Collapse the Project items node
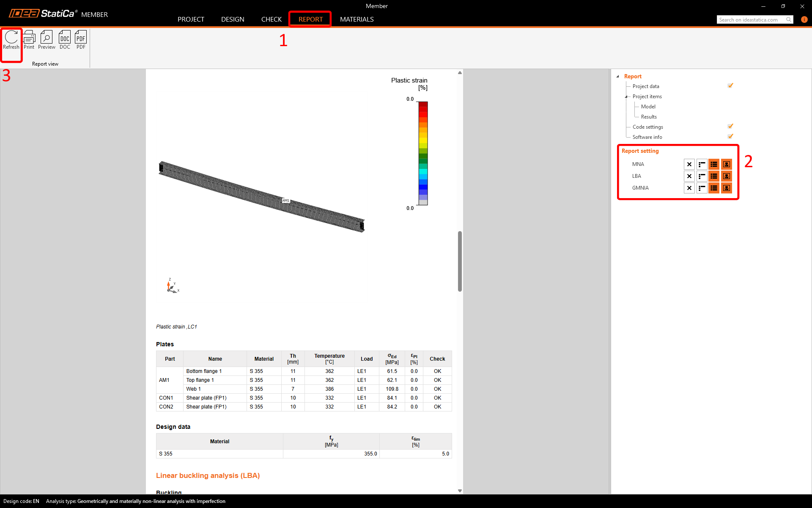 click(x=626, y=97)
